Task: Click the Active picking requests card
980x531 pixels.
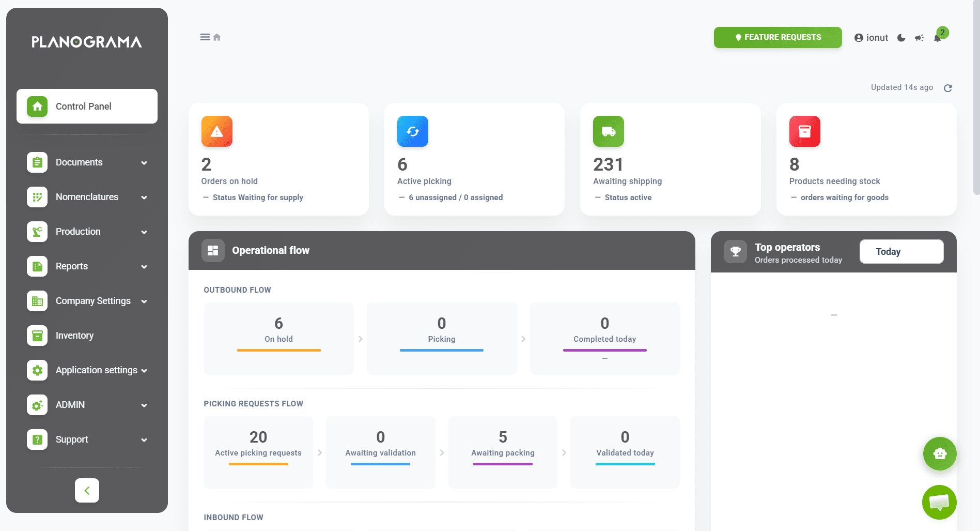Action: [x=258, y=452]
